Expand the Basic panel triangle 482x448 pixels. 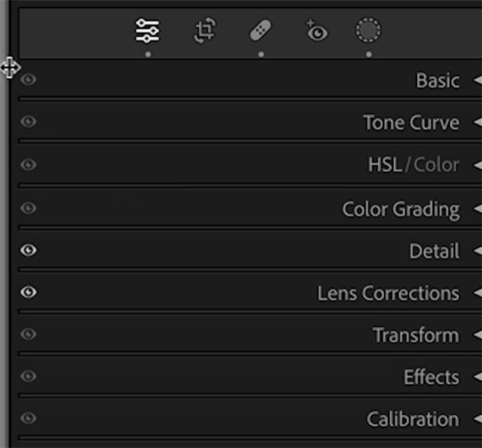pos(478,80)
